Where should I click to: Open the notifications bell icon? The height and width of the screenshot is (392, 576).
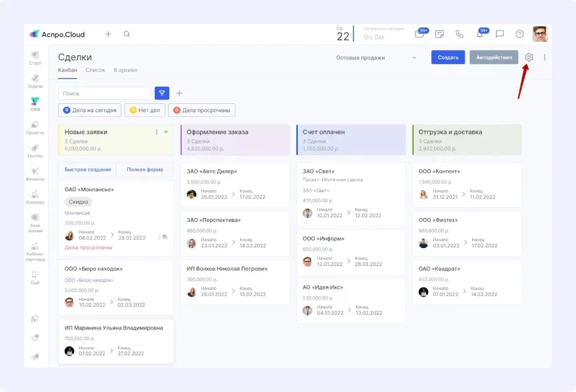coord(479,34)
